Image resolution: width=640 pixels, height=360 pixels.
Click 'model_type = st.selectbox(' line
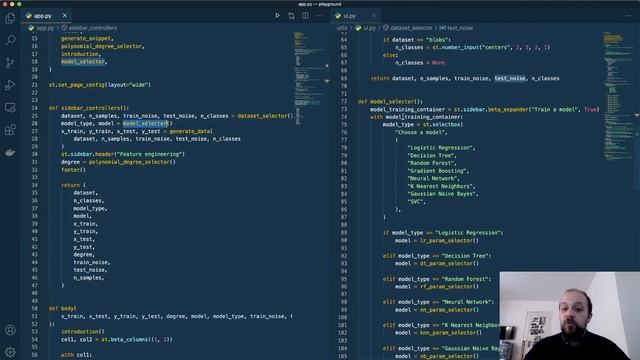[x=423, y=125]
